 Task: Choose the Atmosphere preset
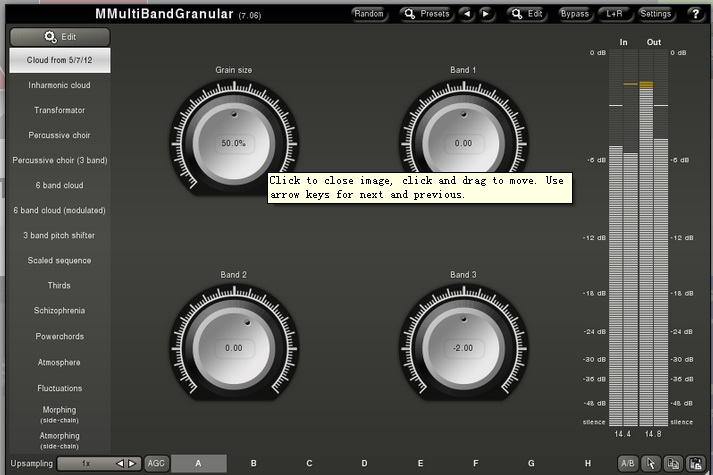[60, 362]
